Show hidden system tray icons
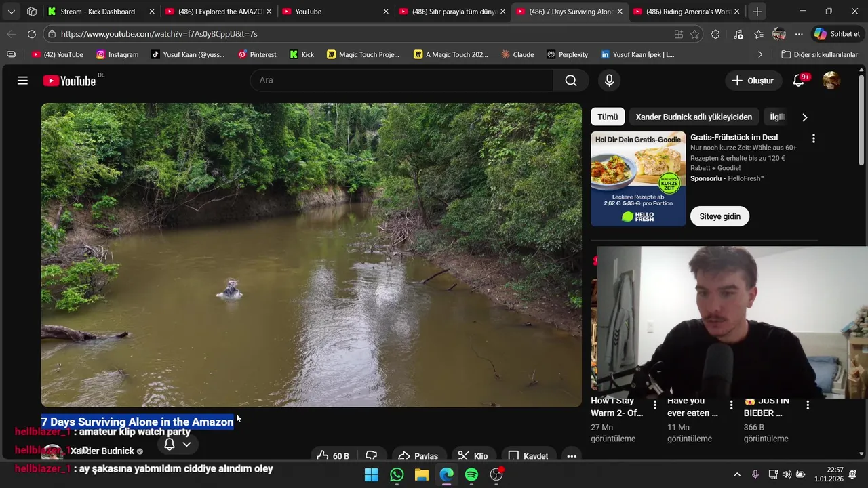The width and height of the screenshot is (868, 488). point(737,474)
